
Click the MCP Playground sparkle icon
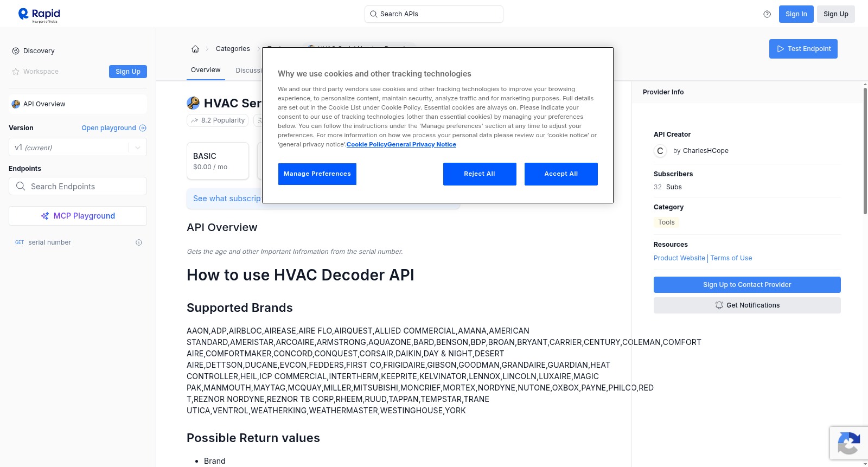click(x=45, y=216)
